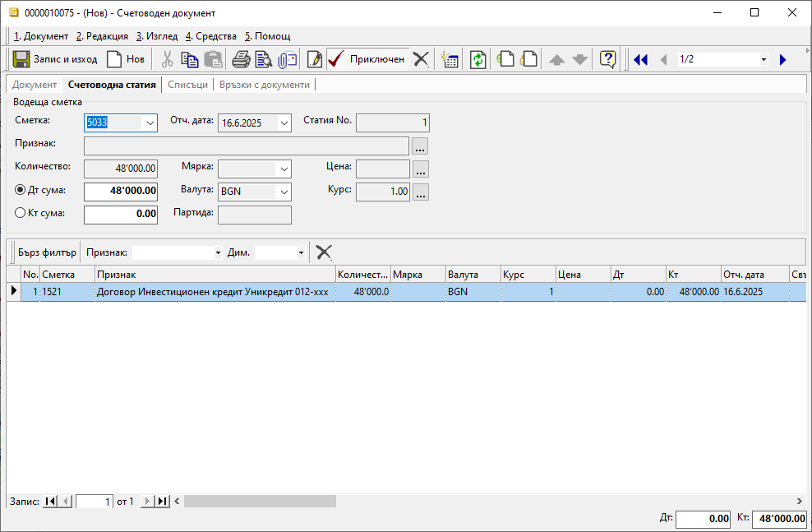This screenshot has height=532, width=812.
Task: Open the Връзки с документи tab
Action: tap(264, 85)
